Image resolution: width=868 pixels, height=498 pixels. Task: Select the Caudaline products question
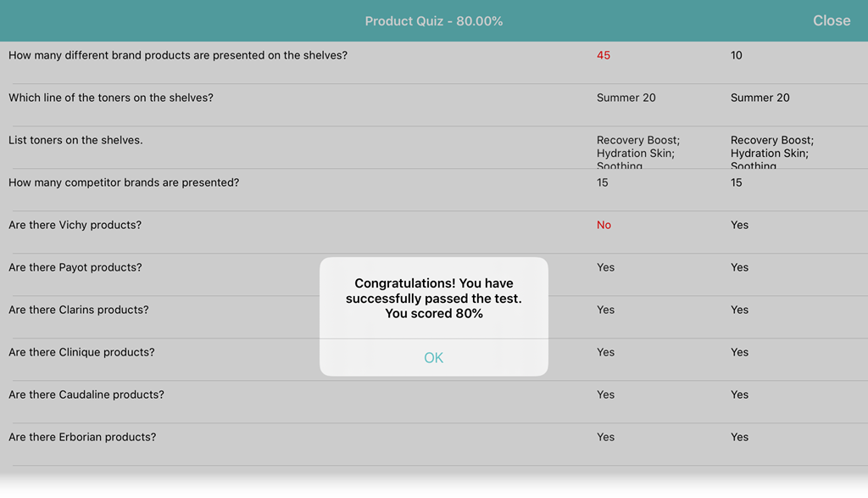click(x=86, y=394)
